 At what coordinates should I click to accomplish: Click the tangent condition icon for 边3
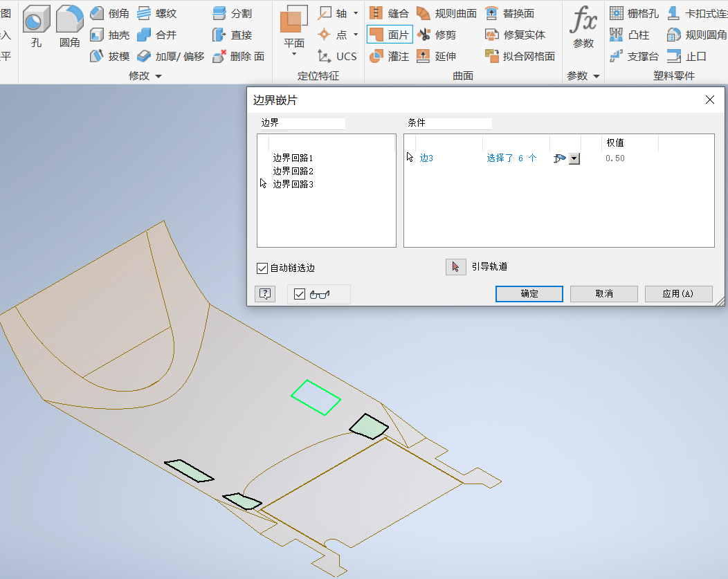[x=559, y=158]
